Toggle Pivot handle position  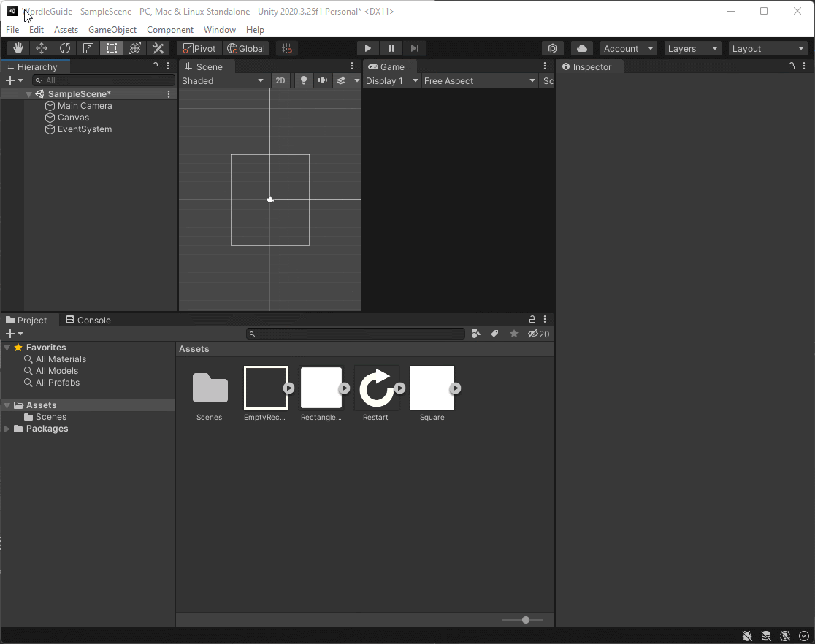tap(199, 48)
